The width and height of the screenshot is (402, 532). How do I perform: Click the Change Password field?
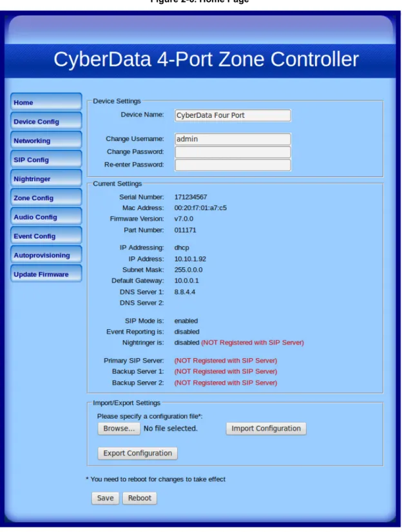[233, 152]
